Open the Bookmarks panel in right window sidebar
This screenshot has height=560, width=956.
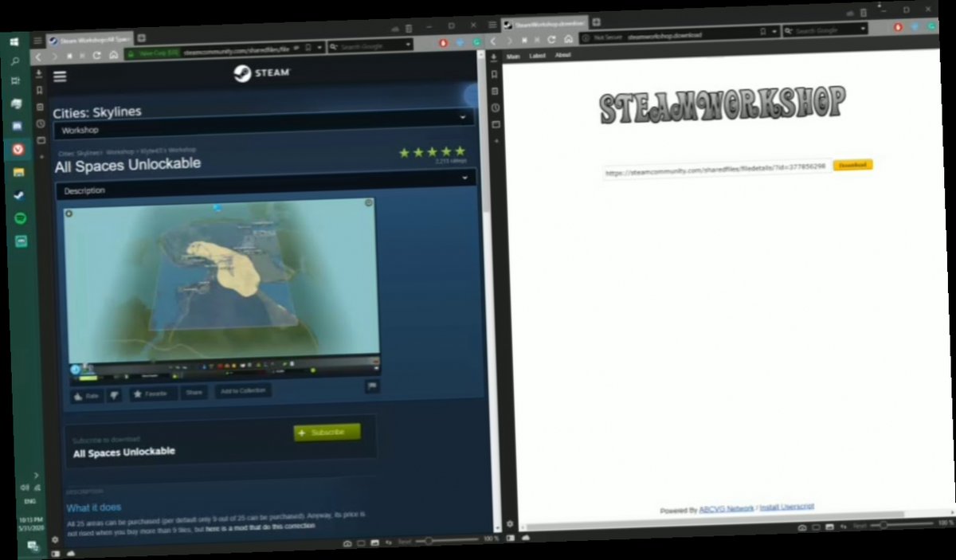pos(495,73)
